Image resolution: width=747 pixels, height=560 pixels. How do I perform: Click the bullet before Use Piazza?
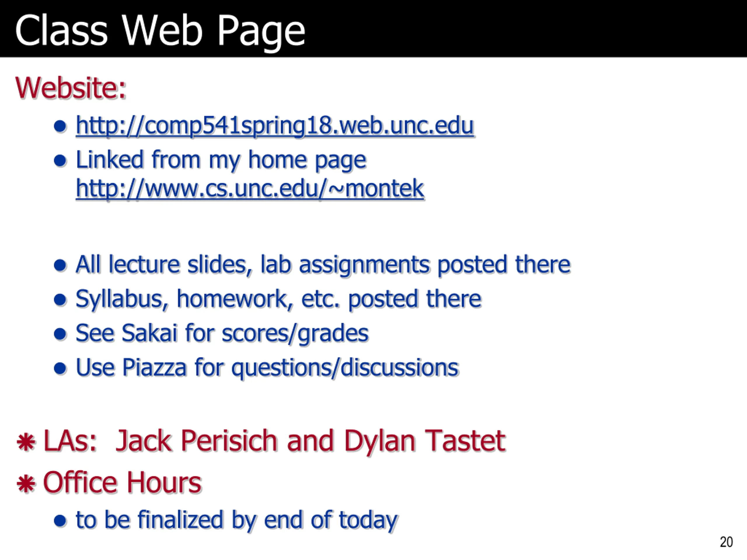tap(60, 369)
